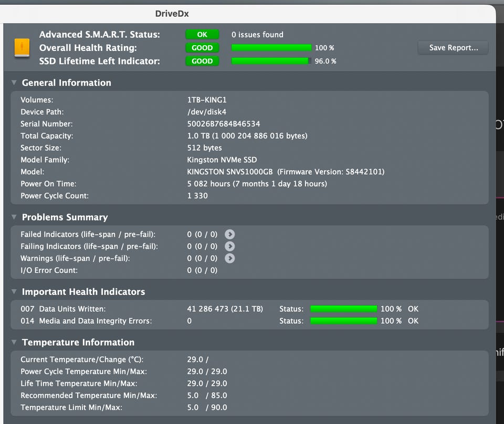The image size is (504, 424).
Task: Collapse the Temperature Information section
Action: (14, 342)
